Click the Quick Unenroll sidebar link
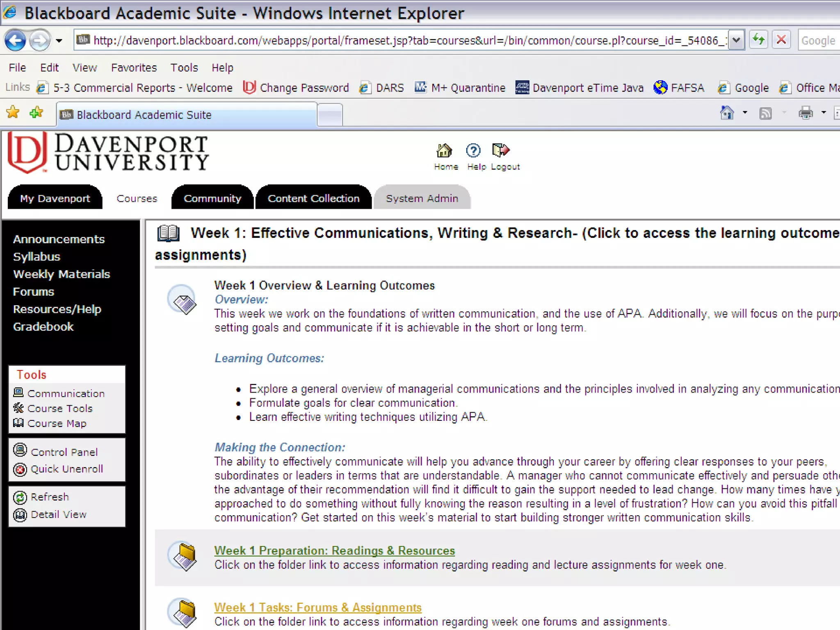The width and height of the screenshot is (840, 630). pos(66,469)
